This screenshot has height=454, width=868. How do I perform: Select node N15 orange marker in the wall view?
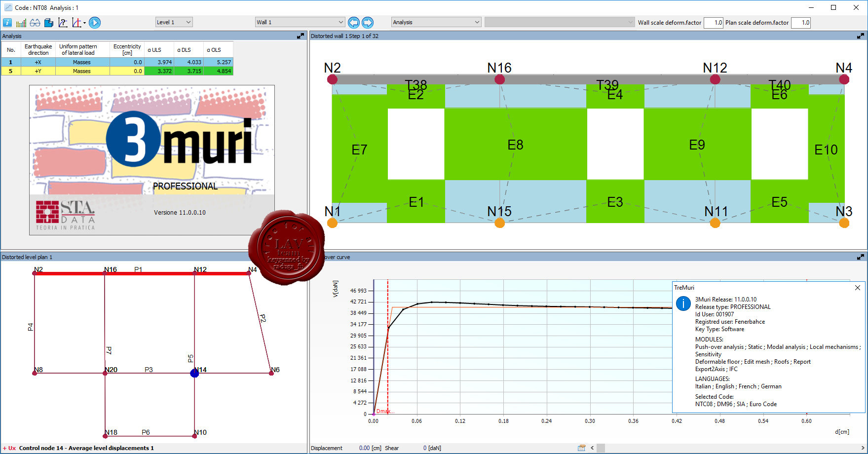[x=499, y=223]
